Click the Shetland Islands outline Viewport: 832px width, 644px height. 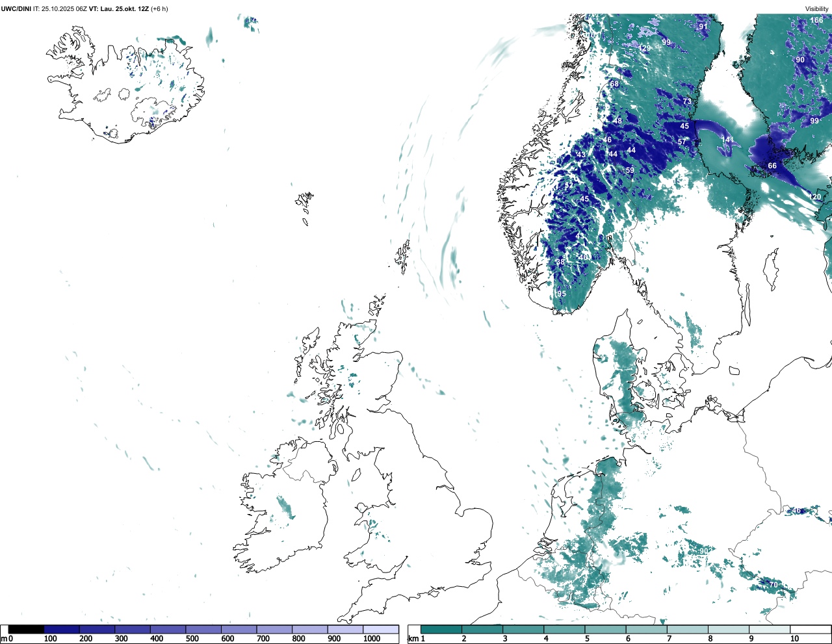(x=402, y=255)
